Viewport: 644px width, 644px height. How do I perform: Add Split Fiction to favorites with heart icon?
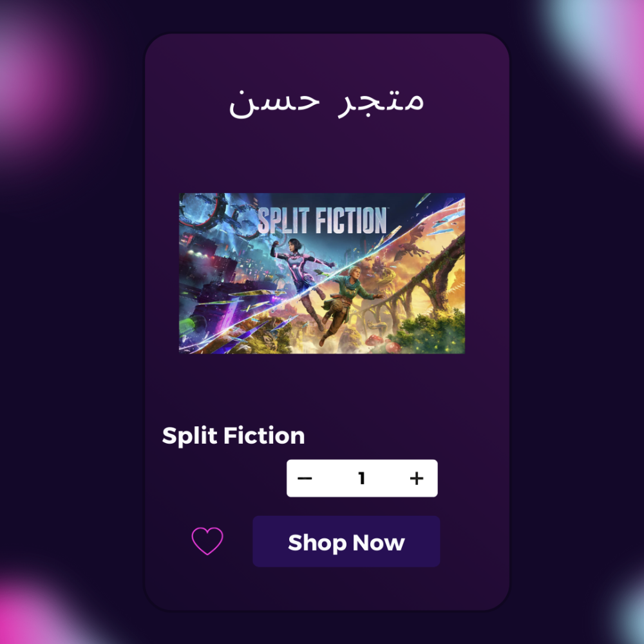pos(207,541)
